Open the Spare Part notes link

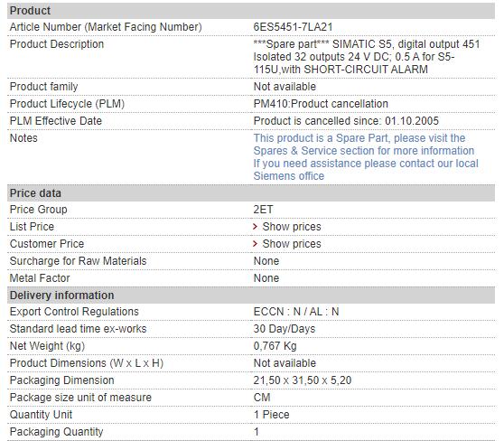click(x=363, y=145)
